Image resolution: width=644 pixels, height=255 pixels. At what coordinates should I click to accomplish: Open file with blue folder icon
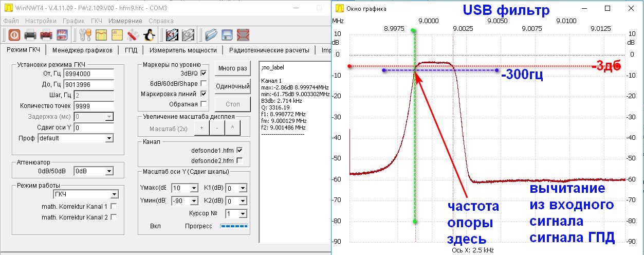[x=211, y=35]
